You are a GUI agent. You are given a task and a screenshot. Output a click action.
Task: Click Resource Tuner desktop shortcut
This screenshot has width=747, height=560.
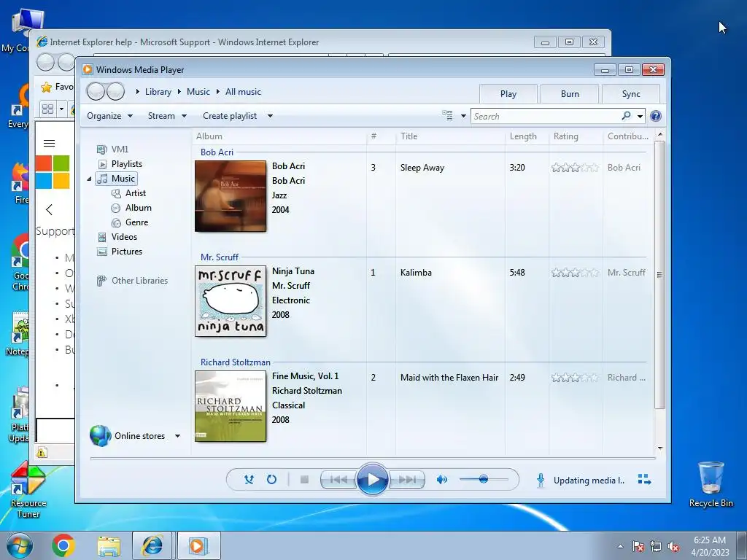pos(28,489)
